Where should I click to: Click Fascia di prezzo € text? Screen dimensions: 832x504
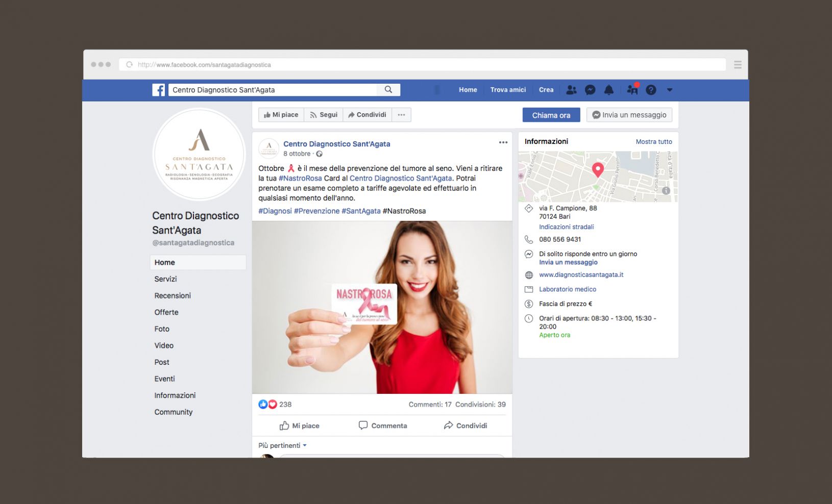click(566, 304)
